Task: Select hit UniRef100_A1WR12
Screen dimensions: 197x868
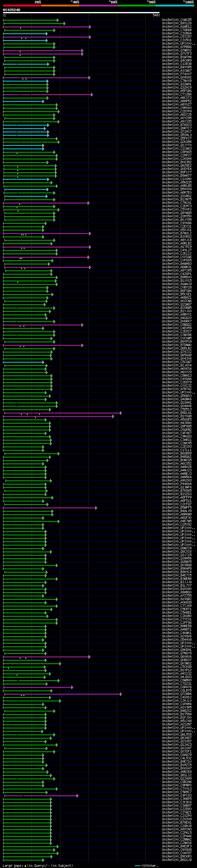Action: pos(177,27)
